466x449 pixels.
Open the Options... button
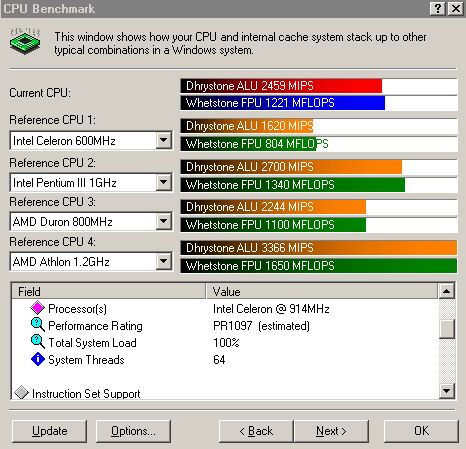(133, 431)
